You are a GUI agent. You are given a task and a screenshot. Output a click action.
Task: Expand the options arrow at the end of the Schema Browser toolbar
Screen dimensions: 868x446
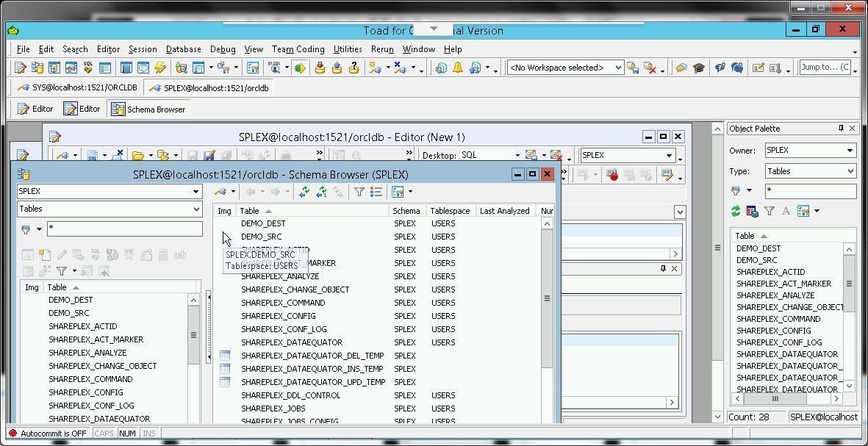click(410, 192)
